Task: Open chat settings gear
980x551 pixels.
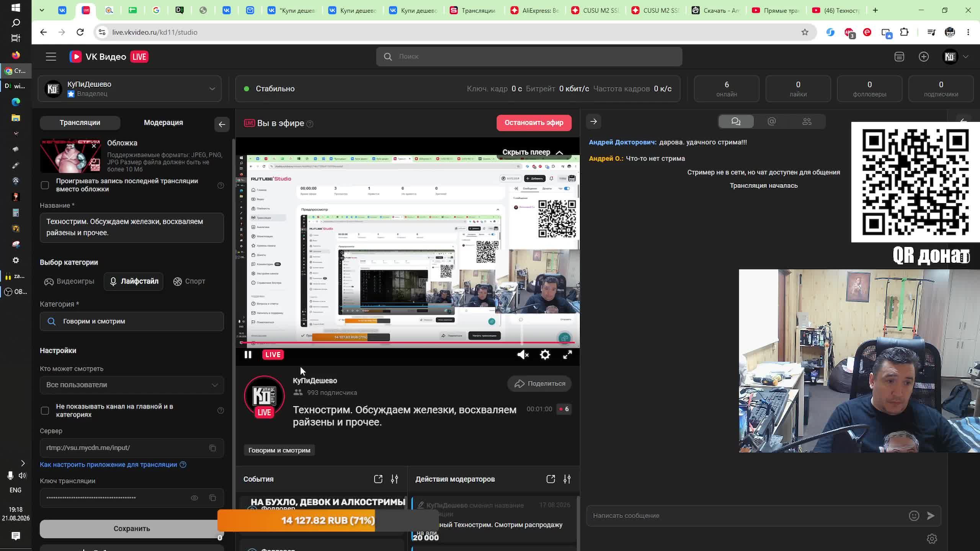Action: (x=932, y=539)
